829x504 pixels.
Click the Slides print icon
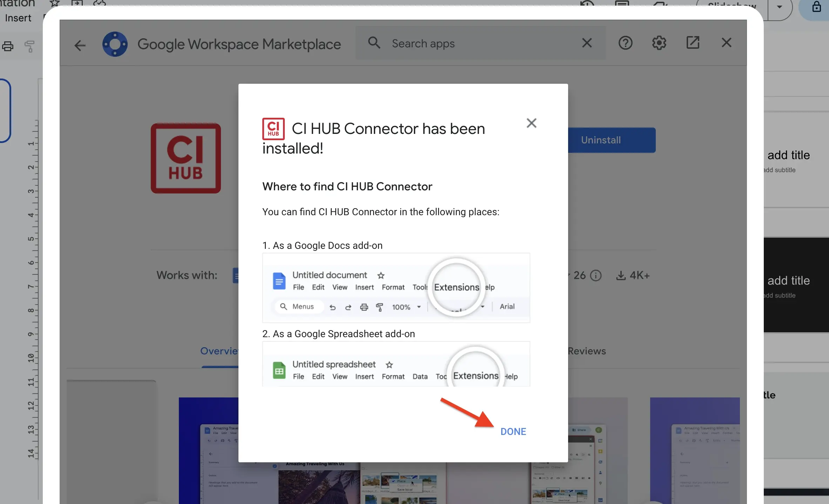coord(8,46)
